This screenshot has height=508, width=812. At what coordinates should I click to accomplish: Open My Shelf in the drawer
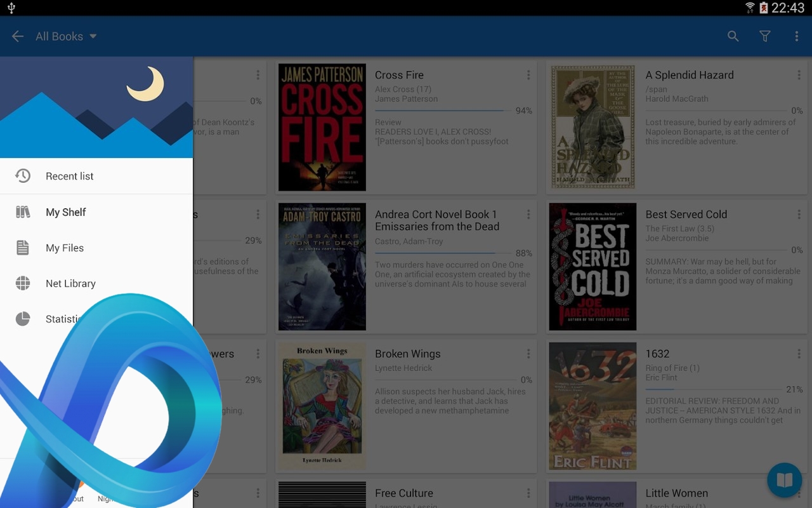pyautogui.click(x=96, y=212)
